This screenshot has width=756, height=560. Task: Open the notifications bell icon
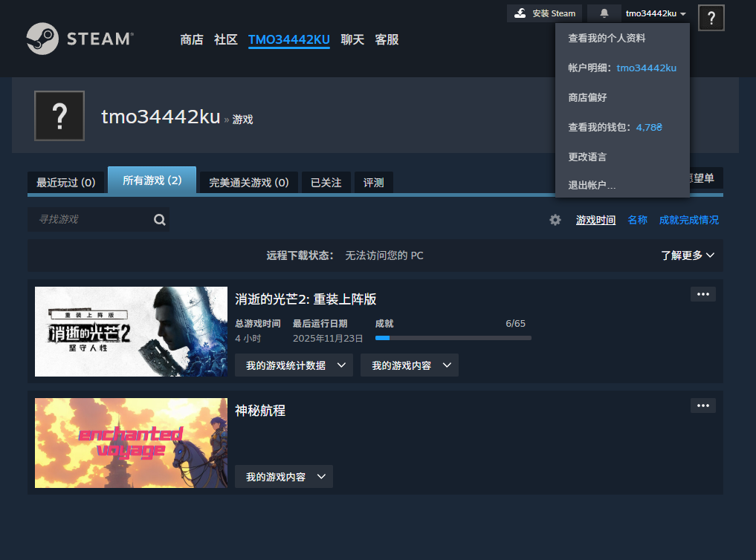tap(603, 13)
